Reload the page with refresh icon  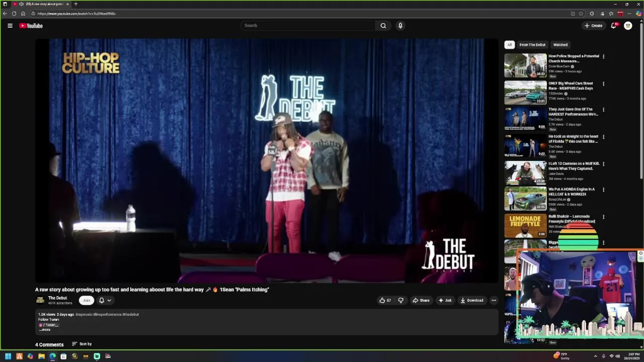coord(14,14)
